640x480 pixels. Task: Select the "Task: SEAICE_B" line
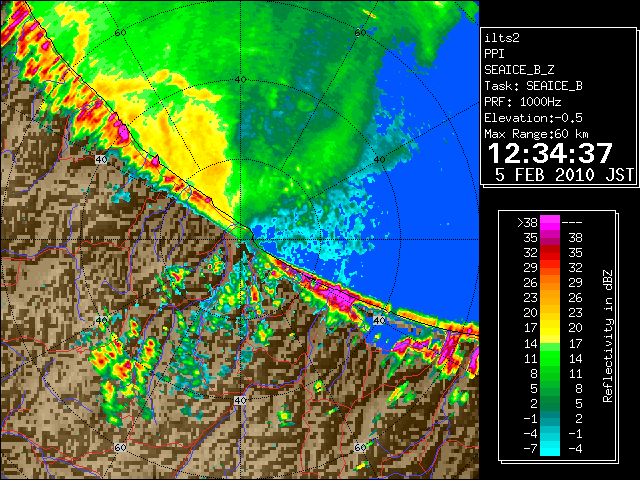(533, 86)
